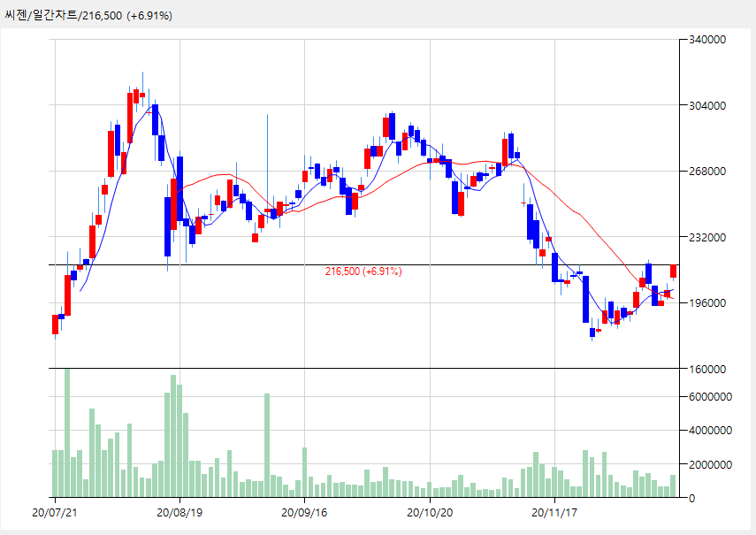756x535 pixels.
Task: Click the price axis label 160000
Action: [x=706, y=369]
